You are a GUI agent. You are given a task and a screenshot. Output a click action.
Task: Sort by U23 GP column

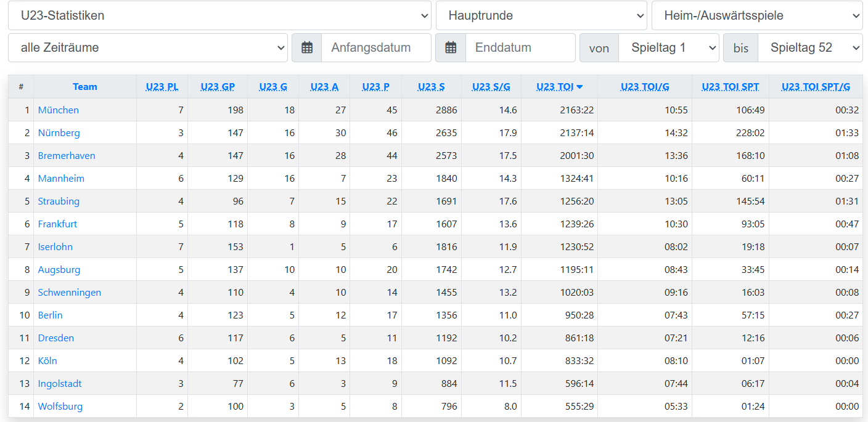tap(218, 87)
